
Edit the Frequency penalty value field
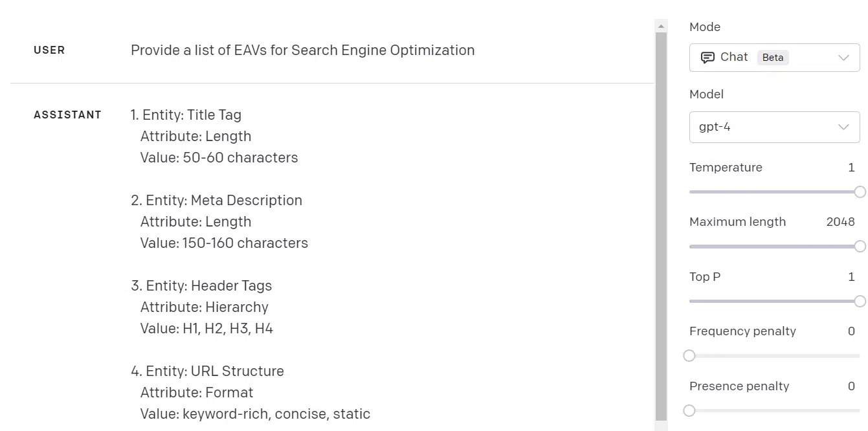point(851,331)
